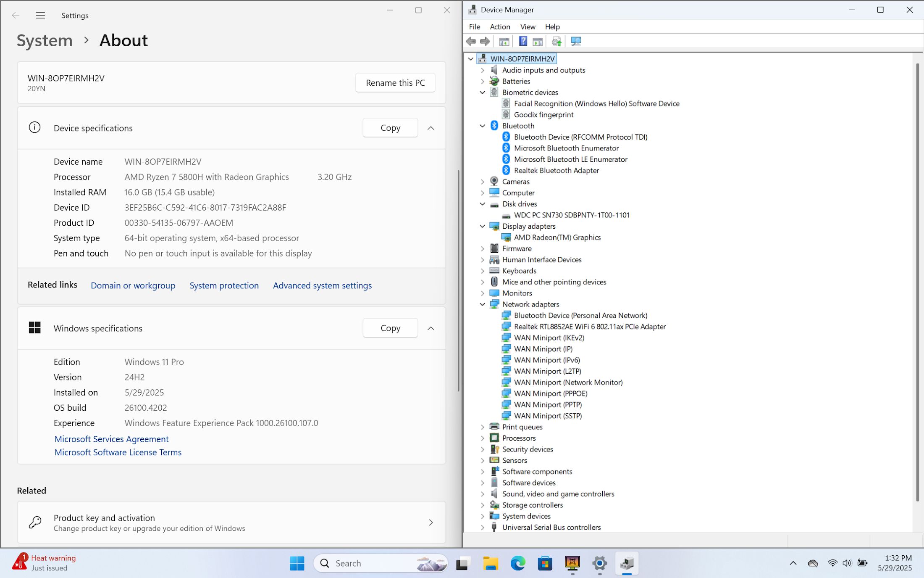Expand Audio inputs and outputs node
The height and width of the screenshot is (578, 924).
point(482,70)
